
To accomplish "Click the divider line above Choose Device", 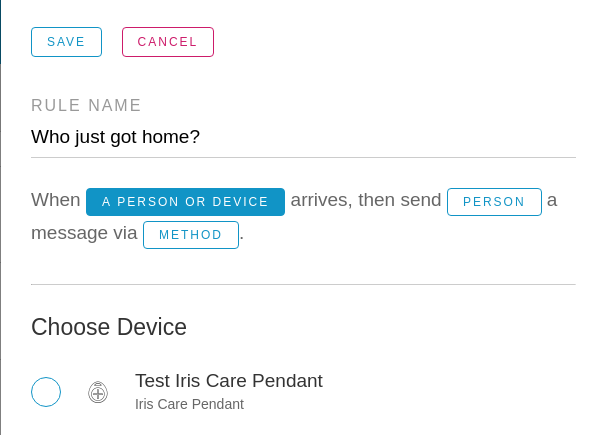I will pos(303,284).
